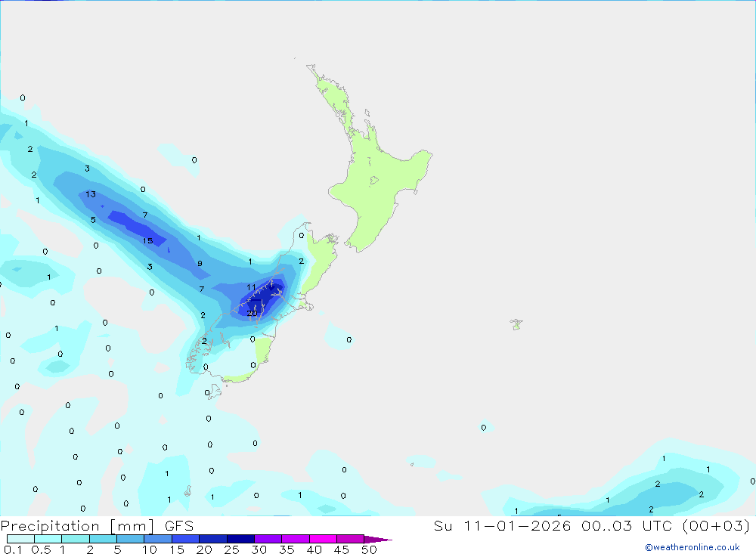Screen dimensions: 756x554
Task: Click the "(00+03)" forecast offset text
Action: pos(716,525)
